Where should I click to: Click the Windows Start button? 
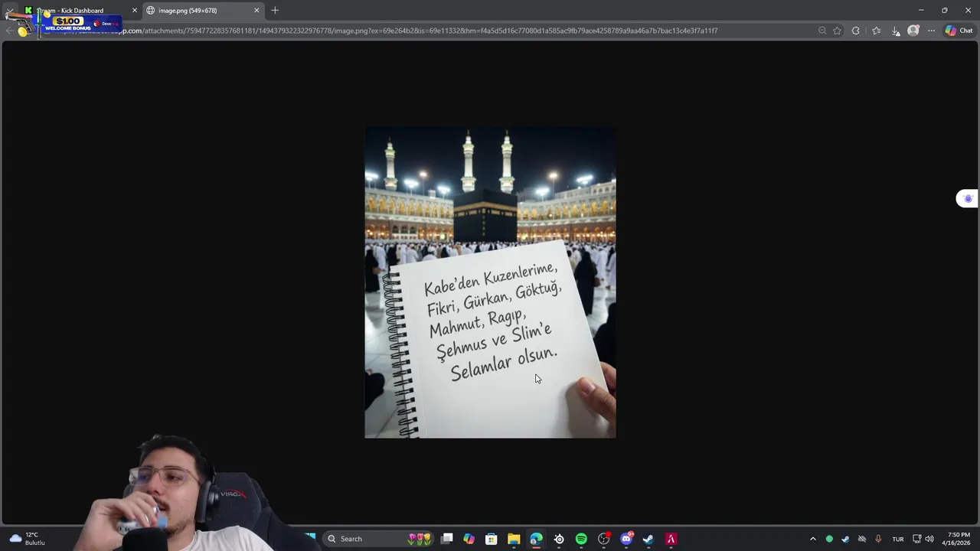click(x=310, y=539)
